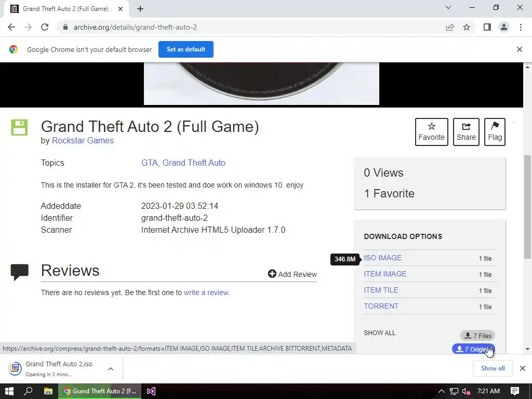
Task: Go back to the previous page
Action: tap(11, 27)
